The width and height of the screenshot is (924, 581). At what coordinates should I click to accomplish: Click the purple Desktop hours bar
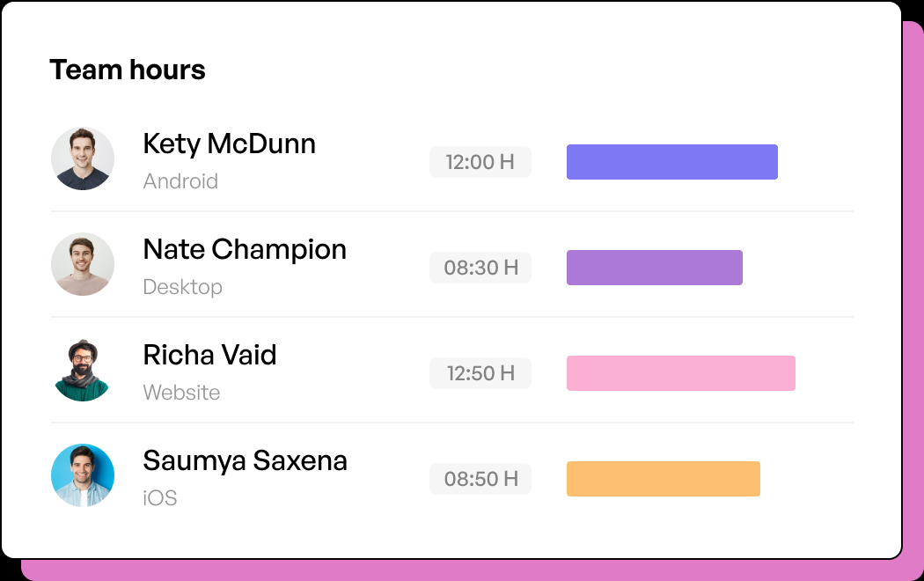(655, 268)
